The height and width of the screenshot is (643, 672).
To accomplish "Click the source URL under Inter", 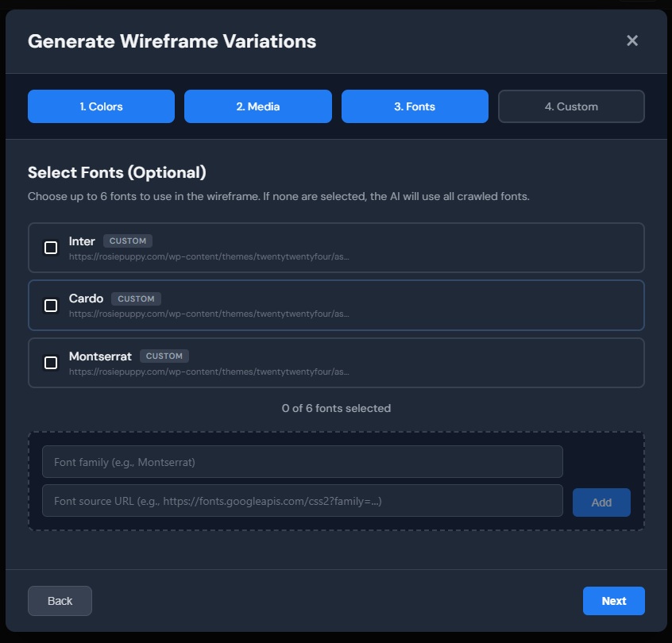I will pyautogui.click(x=208, y=256).
